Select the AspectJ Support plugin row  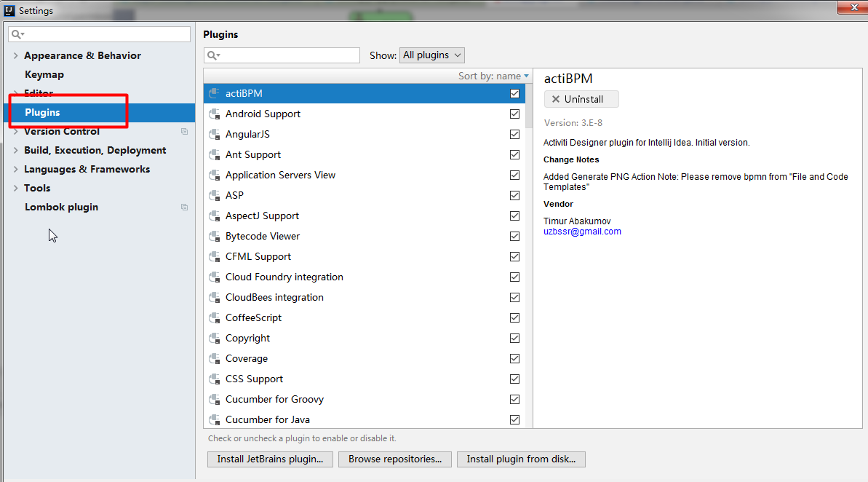365,216
